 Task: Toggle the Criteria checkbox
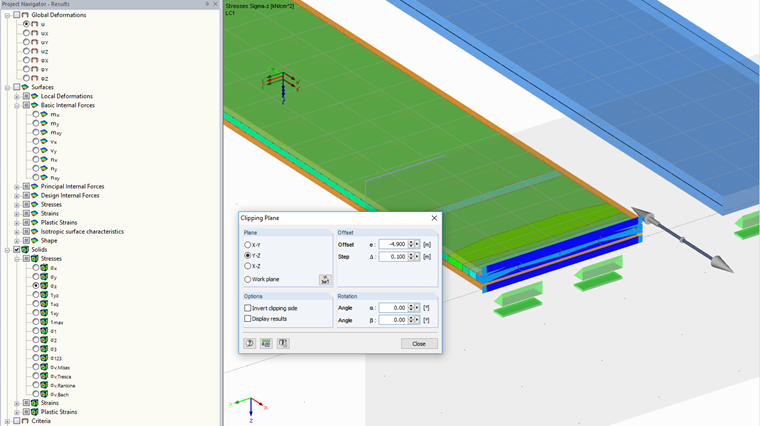(16, 421)
